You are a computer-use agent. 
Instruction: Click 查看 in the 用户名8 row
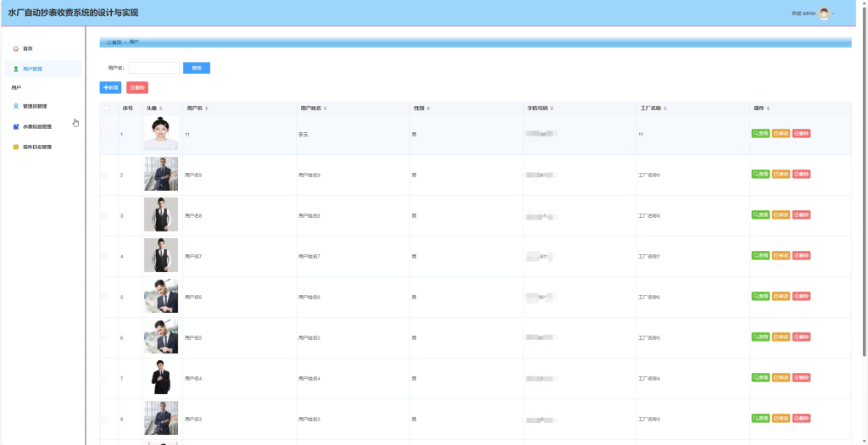coord(760,214)
